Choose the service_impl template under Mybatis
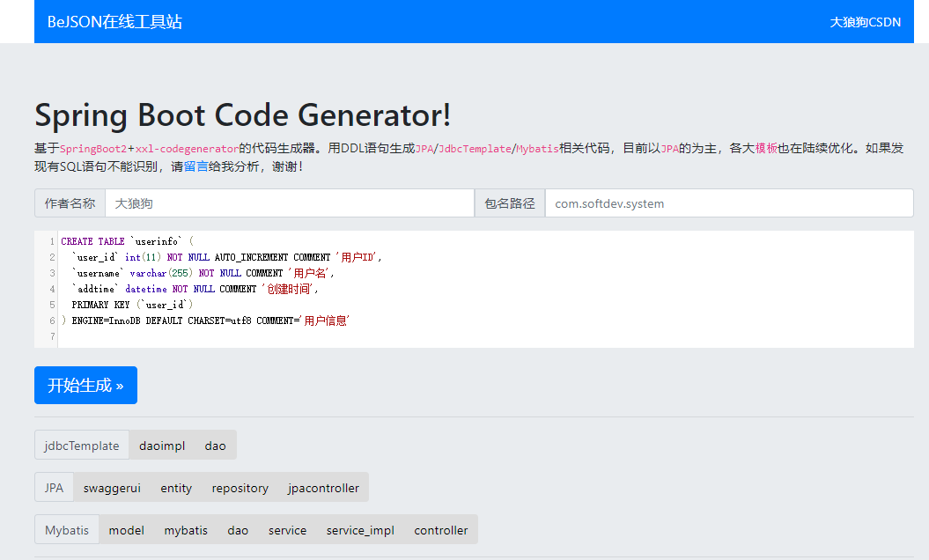This screenshot has height=560, width=929. [x=360, y=530]
